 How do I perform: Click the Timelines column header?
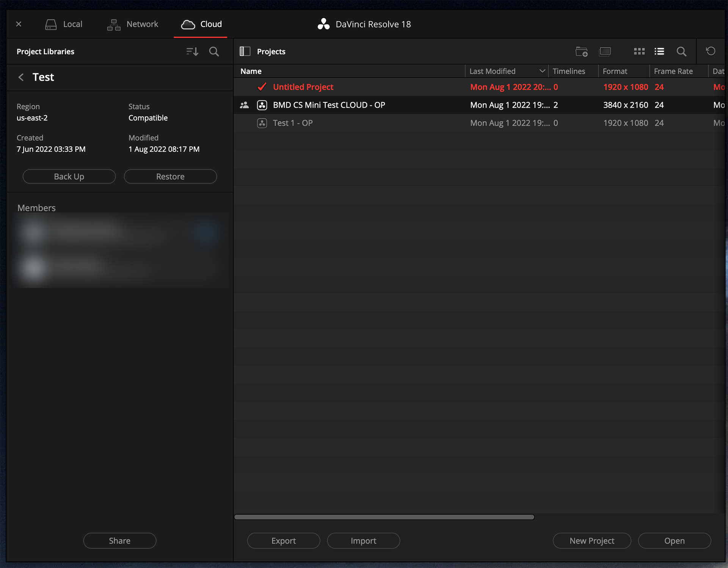point(573,71)
